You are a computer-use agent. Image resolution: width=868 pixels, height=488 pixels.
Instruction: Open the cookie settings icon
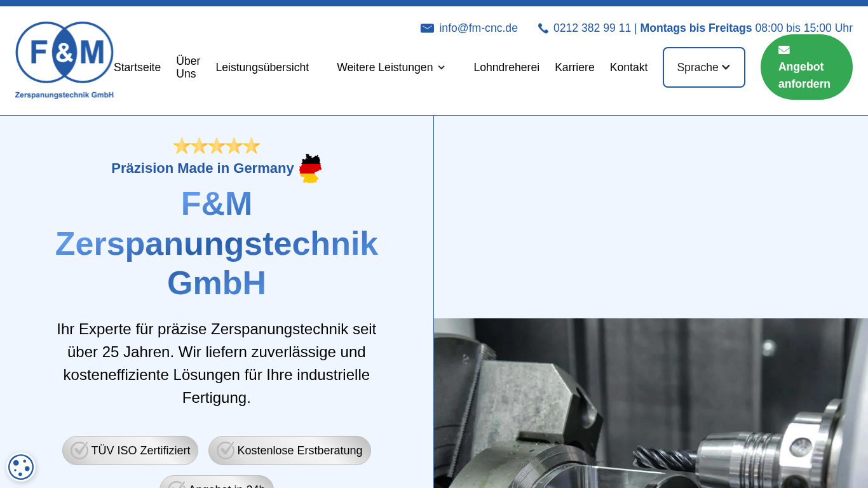point(21,467)
